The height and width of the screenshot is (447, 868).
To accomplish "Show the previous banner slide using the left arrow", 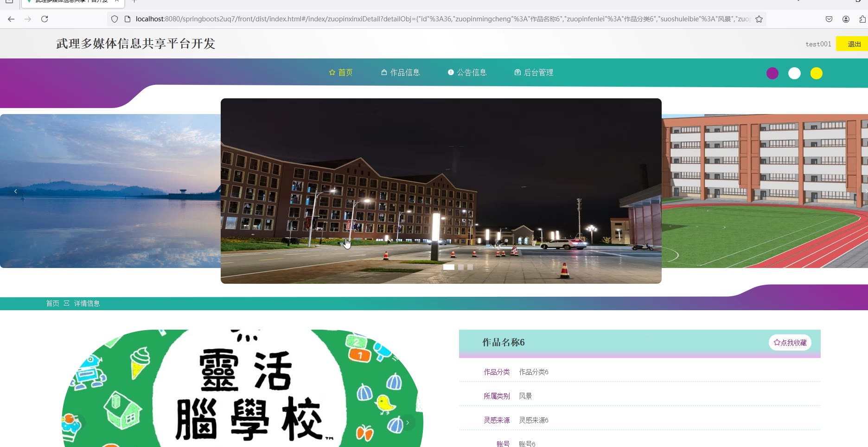I will click(16, 191).
